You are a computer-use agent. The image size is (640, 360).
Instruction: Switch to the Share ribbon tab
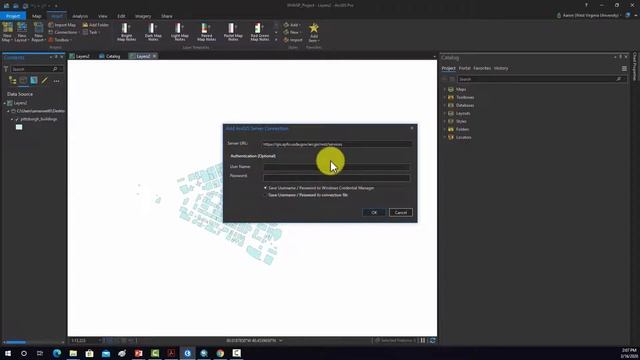tap(167, 16)
